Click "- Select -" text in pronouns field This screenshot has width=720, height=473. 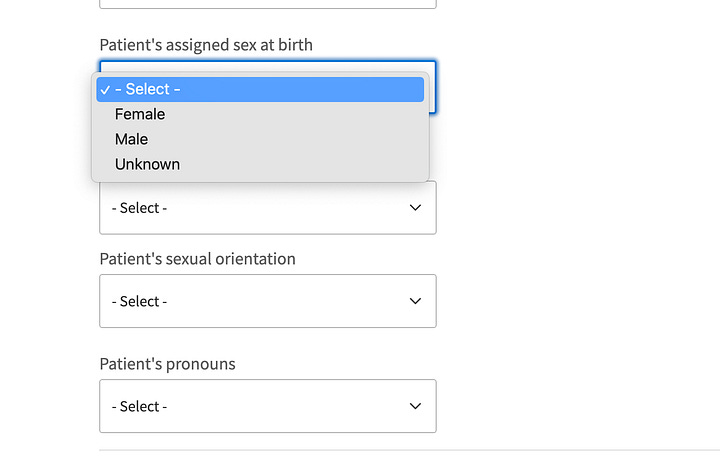139,406
